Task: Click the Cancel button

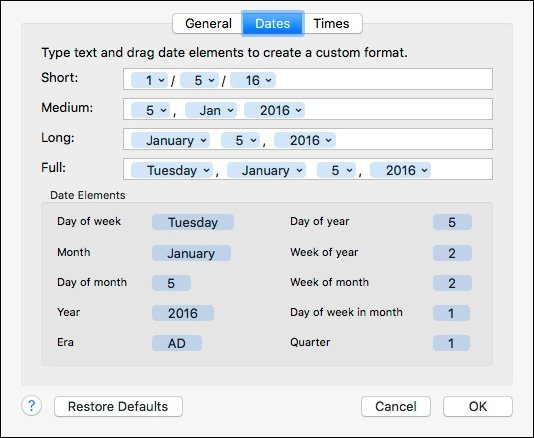Action: click(x=396, y=406)
